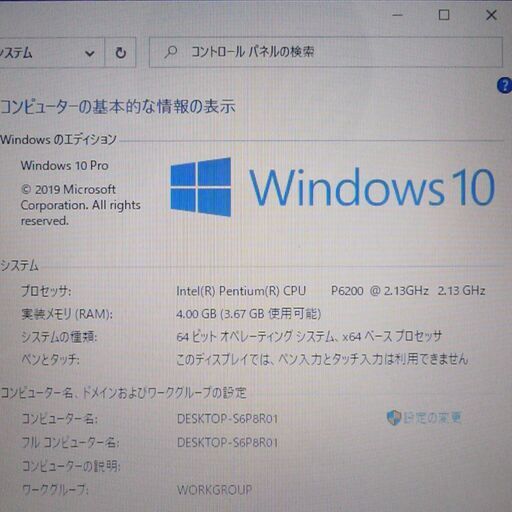The height and width of the screenshot is (512, 512).
Task: Click the Windows のエディション section label
Action: tap(59, 139)
